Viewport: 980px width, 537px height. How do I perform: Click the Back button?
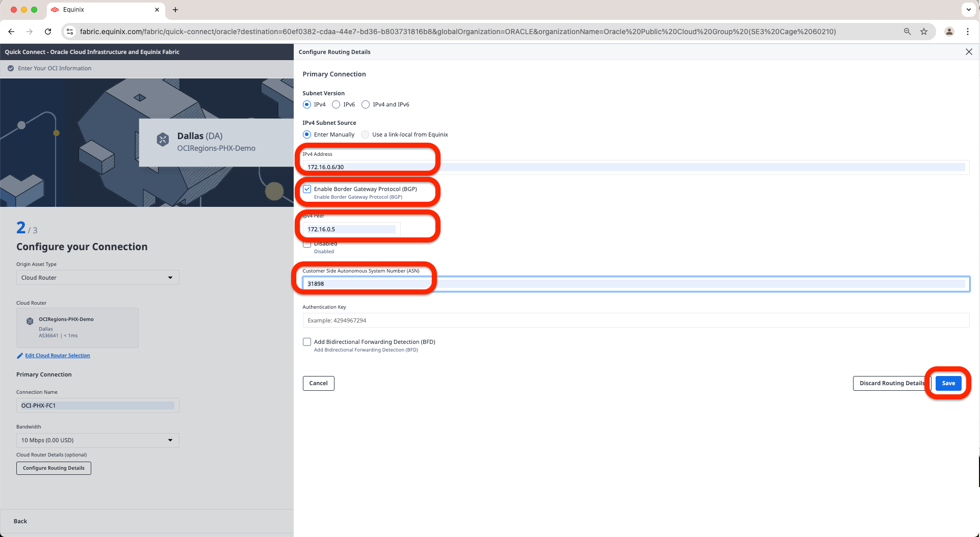click(20, 521)
